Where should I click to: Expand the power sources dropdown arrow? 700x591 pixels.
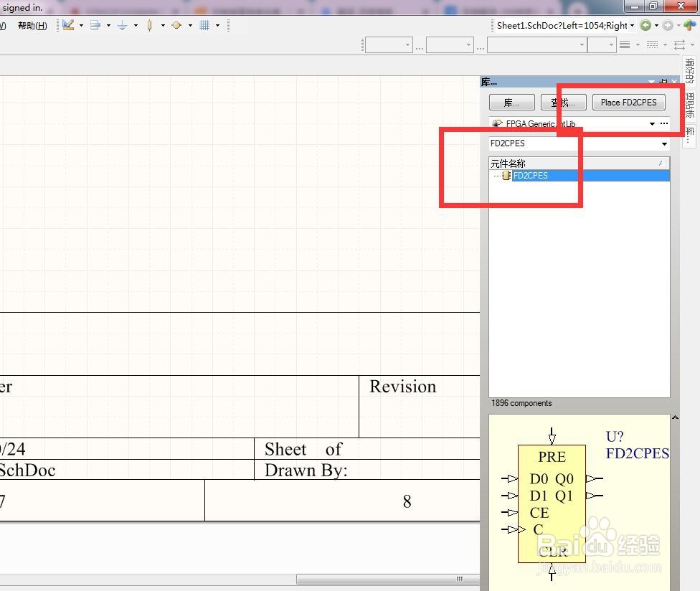tap(136, 25)
